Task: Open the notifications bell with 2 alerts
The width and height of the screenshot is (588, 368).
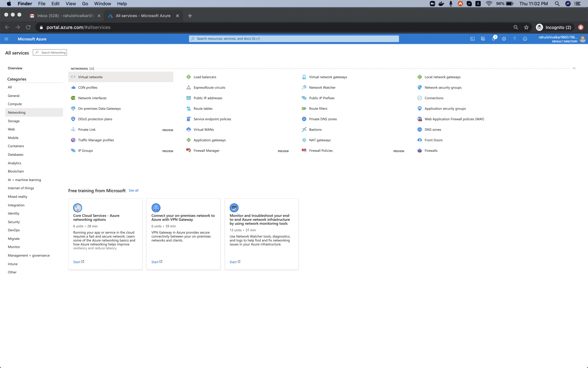Action: [494, 39]
